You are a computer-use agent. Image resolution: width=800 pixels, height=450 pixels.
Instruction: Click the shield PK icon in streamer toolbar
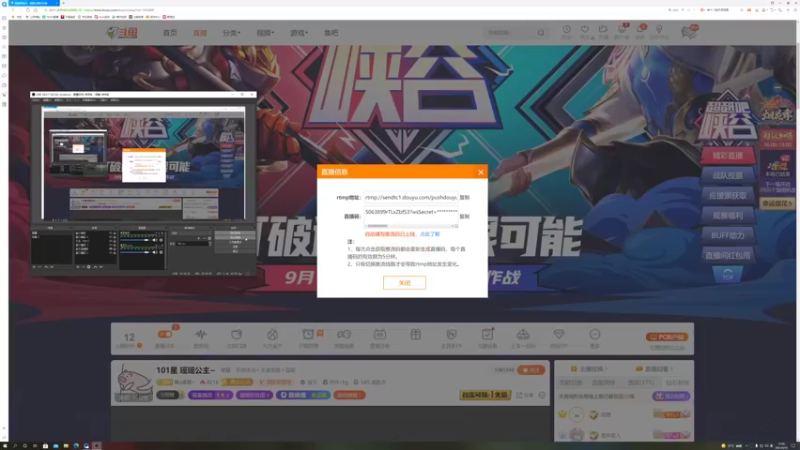pyautogui.click(x=452, y=335)
